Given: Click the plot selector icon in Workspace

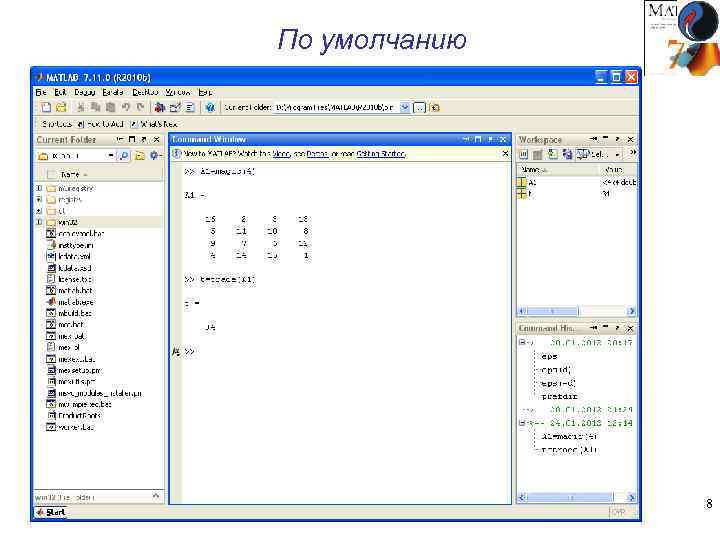Looking at the screenshot, I should coord(582,155).
